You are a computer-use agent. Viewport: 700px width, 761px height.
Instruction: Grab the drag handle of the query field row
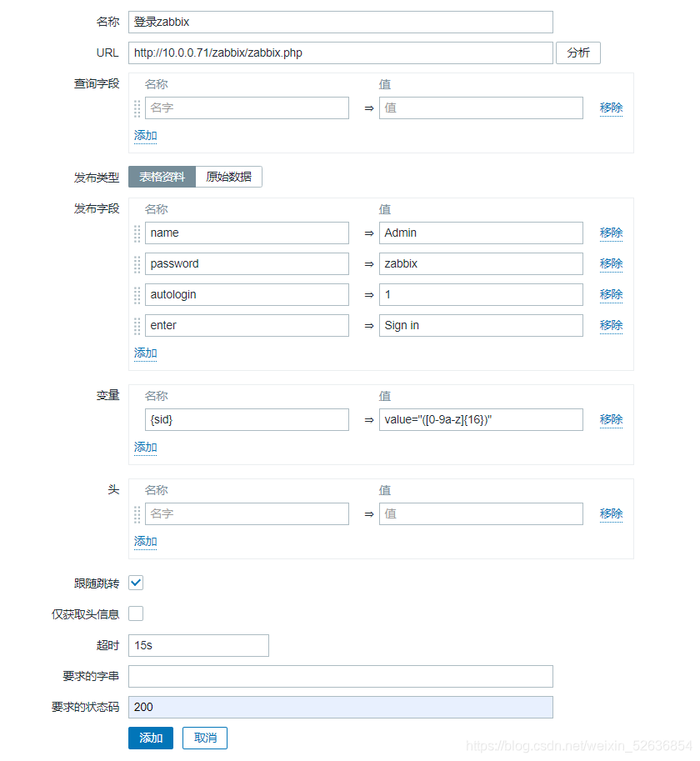click(x=137, y=108)
